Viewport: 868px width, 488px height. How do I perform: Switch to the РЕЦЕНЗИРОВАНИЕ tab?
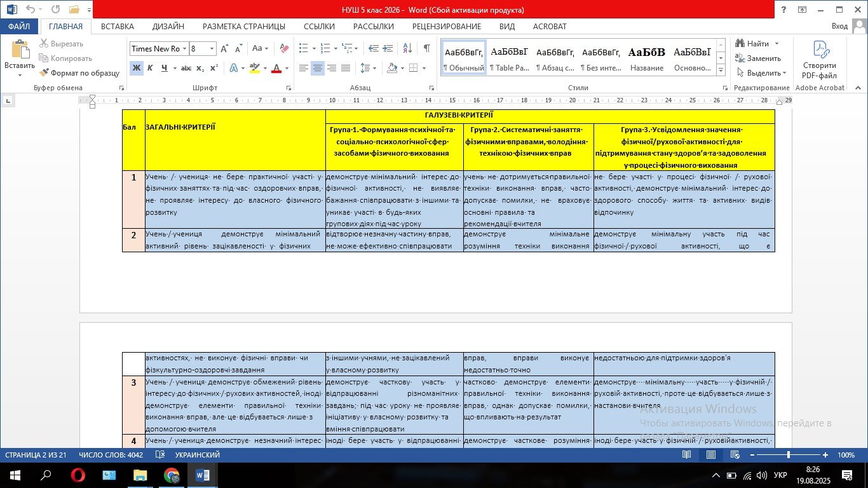point(446,26)
